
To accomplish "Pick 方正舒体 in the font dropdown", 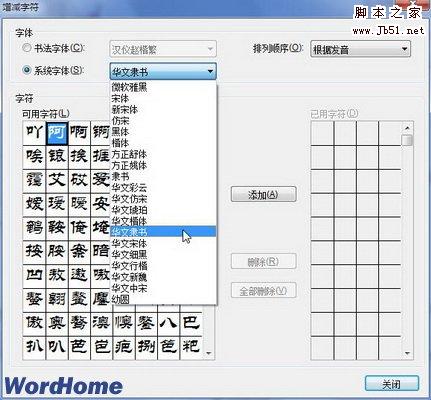I will (x=163, y=154).
